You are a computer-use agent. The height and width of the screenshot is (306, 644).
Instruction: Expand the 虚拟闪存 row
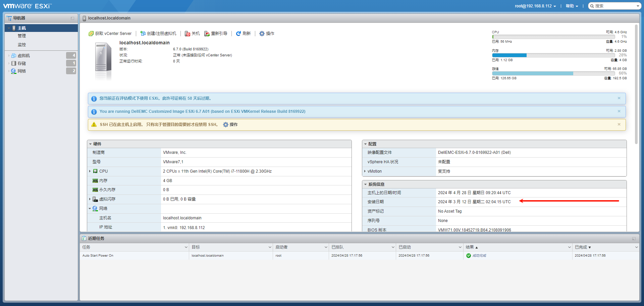90,199
